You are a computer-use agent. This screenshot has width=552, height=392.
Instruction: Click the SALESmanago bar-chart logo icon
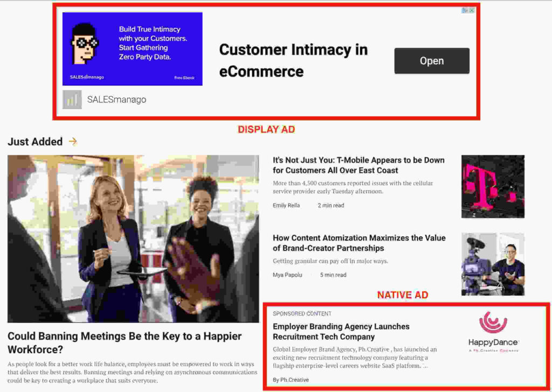point(71,99)
